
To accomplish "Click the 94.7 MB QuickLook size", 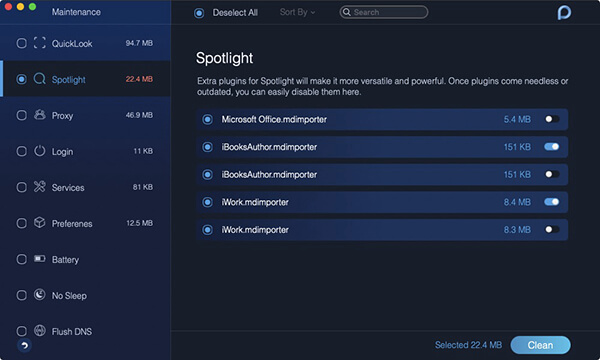I will (139, 43).
